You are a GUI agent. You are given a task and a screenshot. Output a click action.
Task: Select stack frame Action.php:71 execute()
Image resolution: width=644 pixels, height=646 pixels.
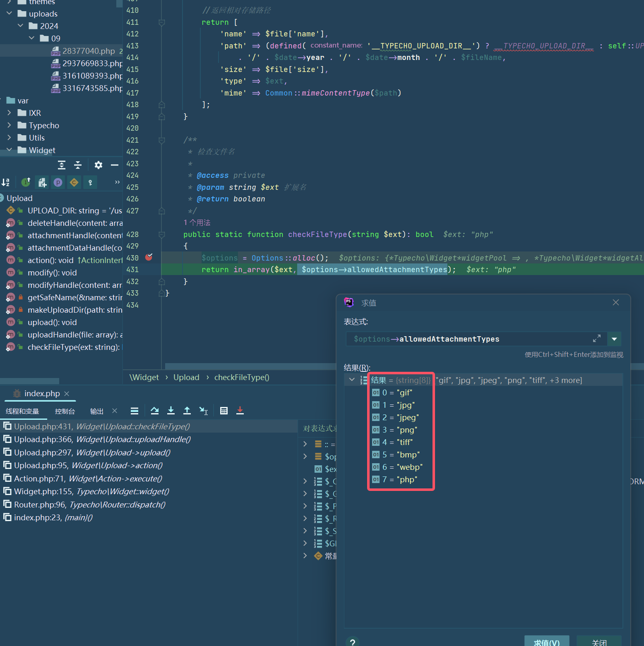pos(149,479)
